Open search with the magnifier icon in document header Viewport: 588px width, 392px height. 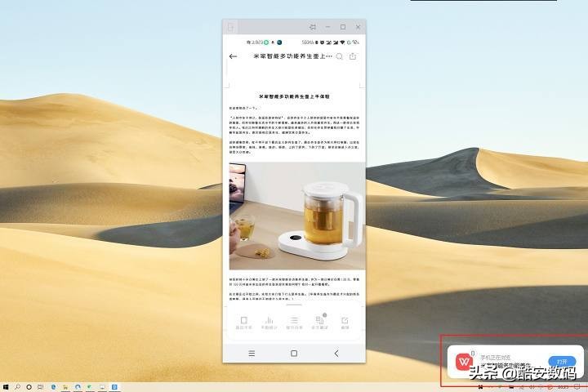pos(340,56)
